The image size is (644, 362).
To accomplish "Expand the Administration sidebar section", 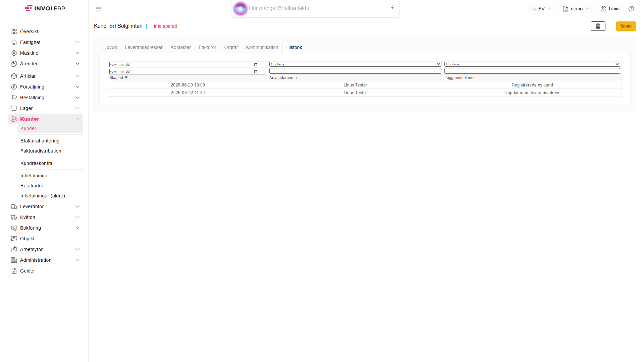I will click(x=77, y=260).
